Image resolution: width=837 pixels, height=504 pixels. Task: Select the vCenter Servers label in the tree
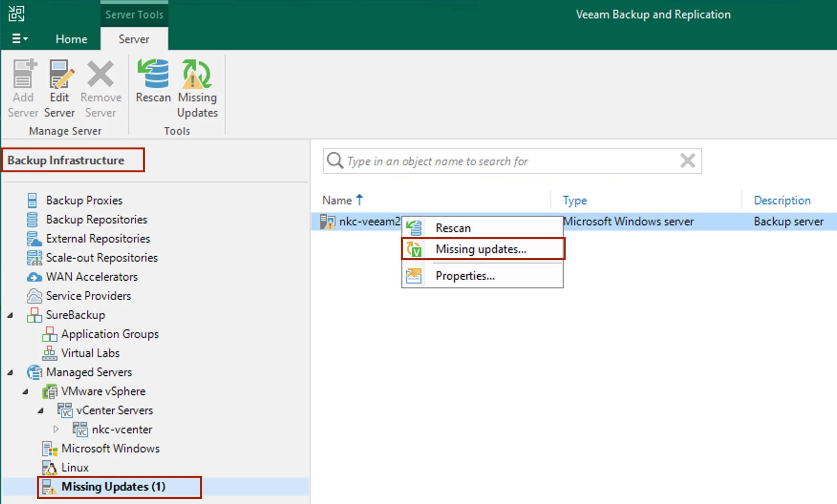[x=115, y=410]
